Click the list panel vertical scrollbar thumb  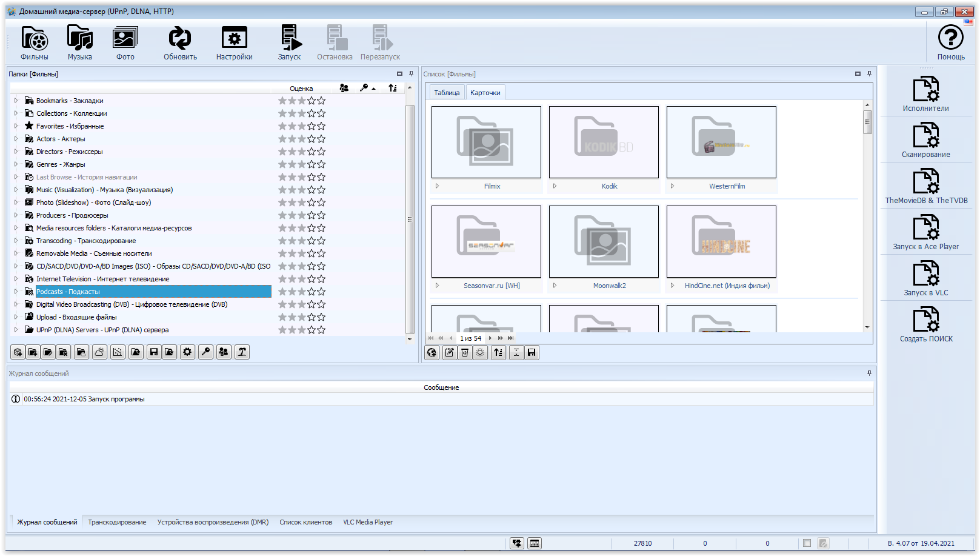point(867,122)
